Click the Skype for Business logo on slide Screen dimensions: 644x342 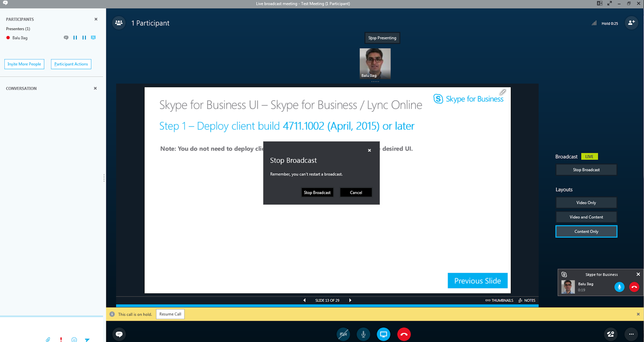click(469, 99)
